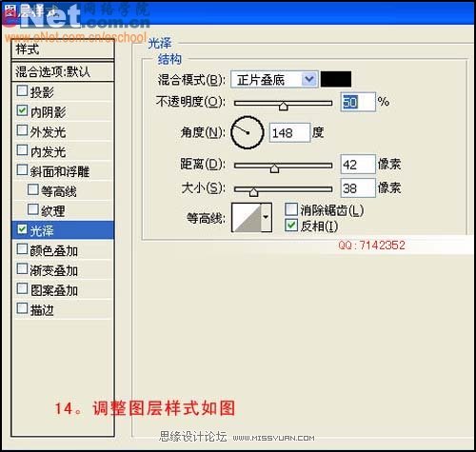476x452 pixels.
Task: Uncheck the 光泽 satin checkbox
Action: point(22,229)
